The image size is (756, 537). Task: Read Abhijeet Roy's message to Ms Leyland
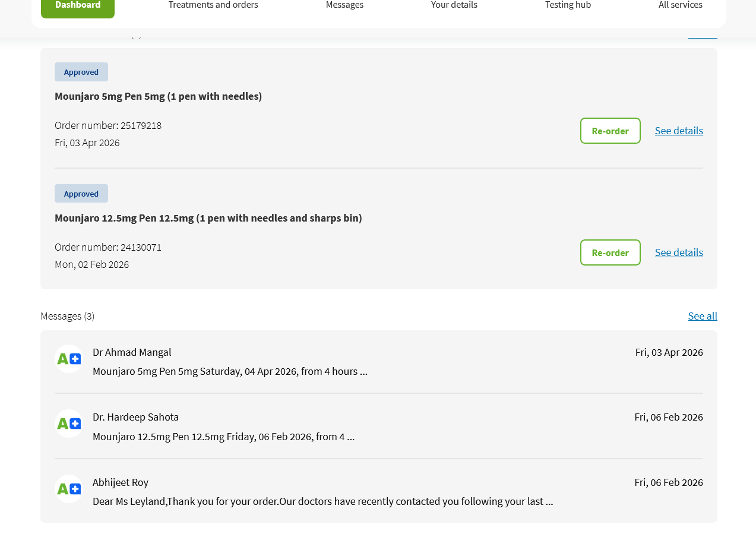322,501
